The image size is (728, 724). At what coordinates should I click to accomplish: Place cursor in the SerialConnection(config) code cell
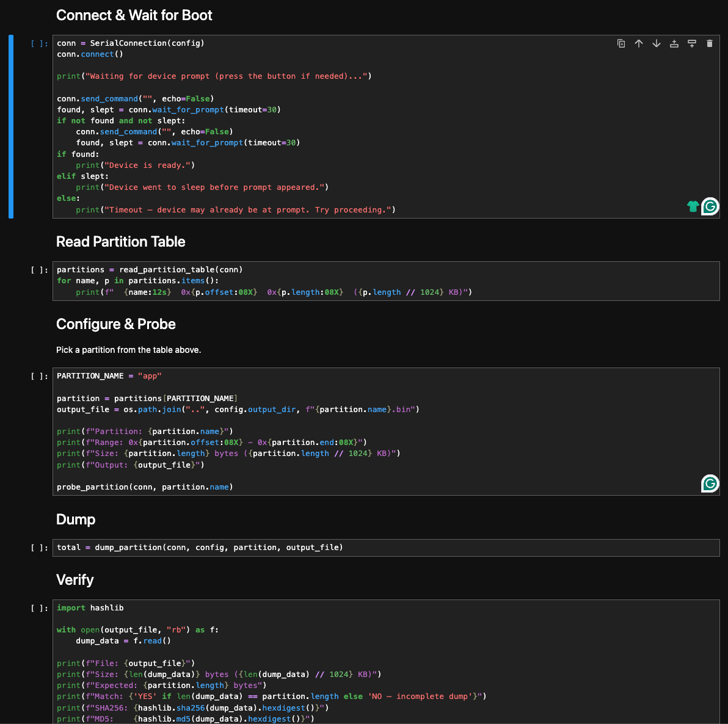(386, 126)
